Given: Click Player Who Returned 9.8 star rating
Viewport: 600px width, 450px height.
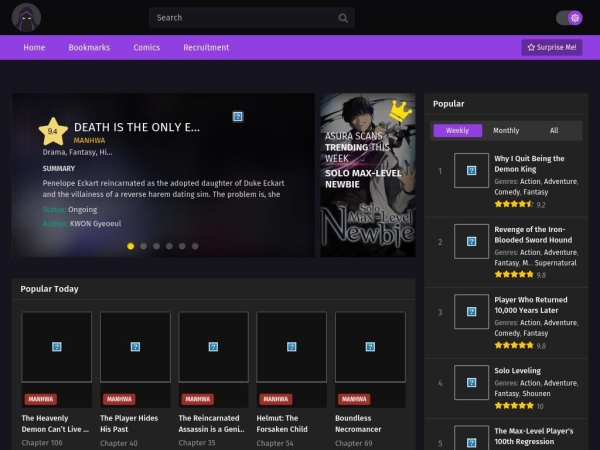Looking at the screenshot, I should click(x=520, y=346).
